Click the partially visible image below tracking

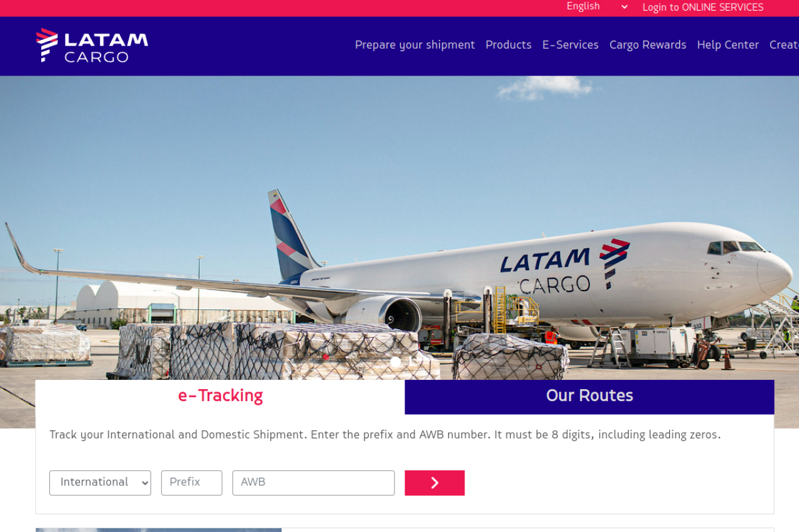(x=159, y=530)
